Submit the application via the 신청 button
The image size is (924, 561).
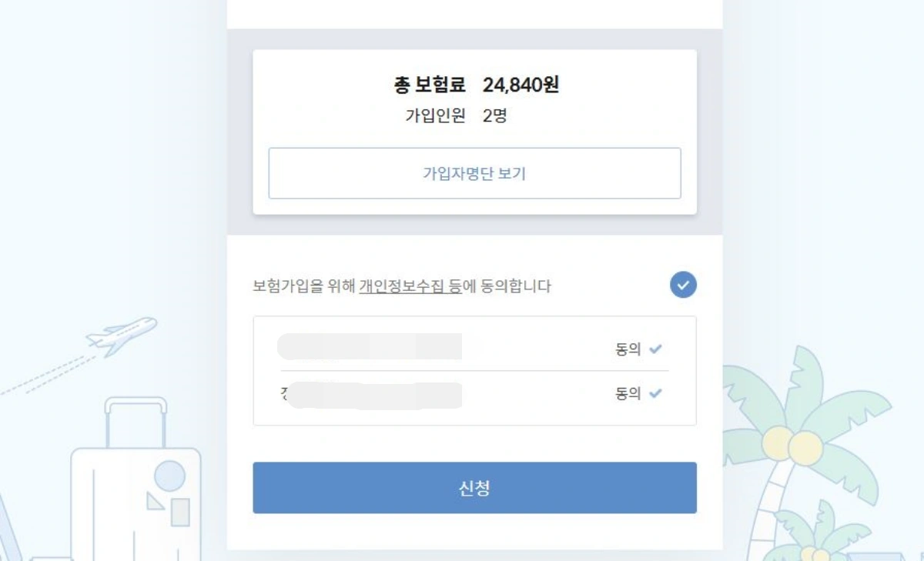(x=474, y=487)
